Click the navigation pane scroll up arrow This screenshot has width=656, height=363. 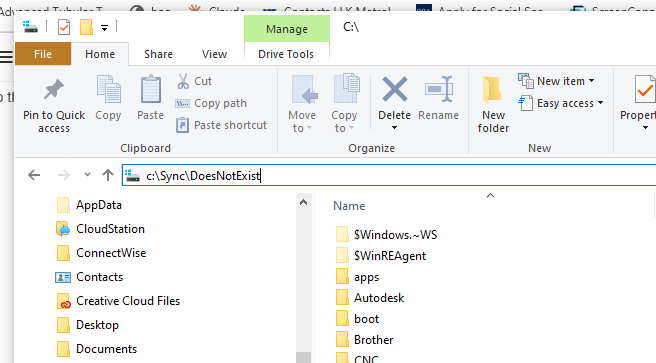pos(304,203)
